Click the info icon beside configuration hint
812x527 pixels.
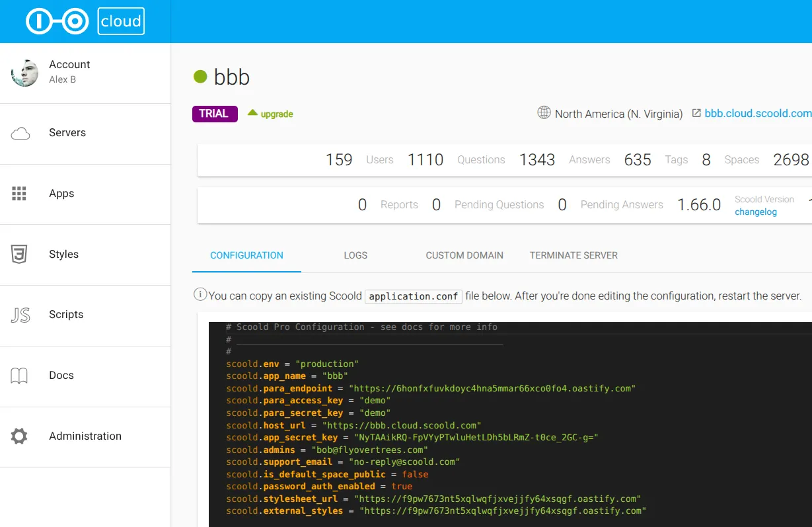pyautogui.click(x=200, y=295)
